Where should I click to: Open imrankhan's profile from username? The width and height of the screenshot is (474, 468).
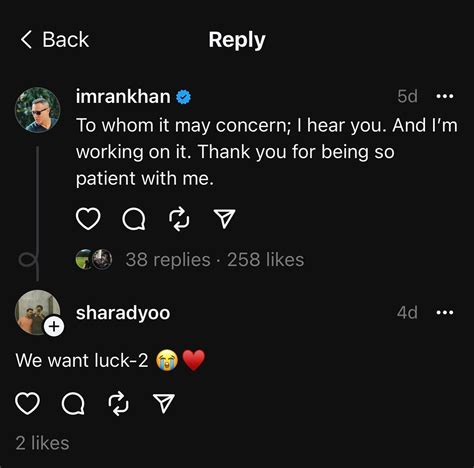[123, 96]
